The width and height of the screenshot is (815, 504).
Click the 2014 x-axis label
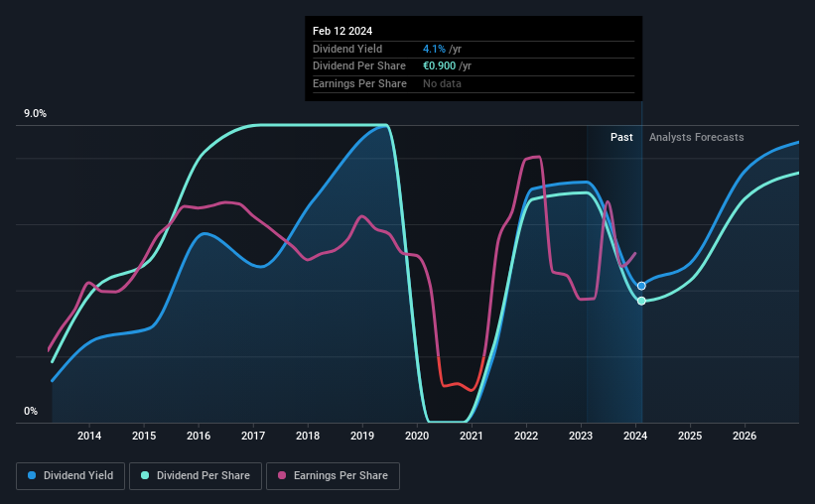(89, 436)
